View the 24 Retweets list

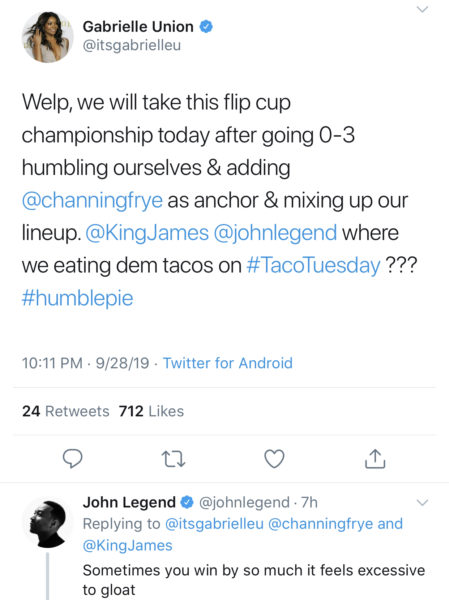65,411
